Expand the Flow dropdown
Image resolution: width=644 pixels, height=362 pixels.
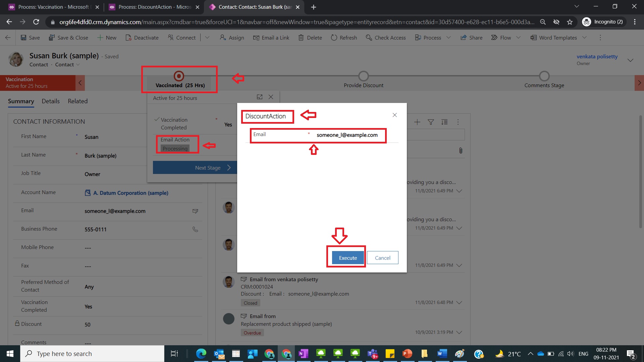coord(518,38)
